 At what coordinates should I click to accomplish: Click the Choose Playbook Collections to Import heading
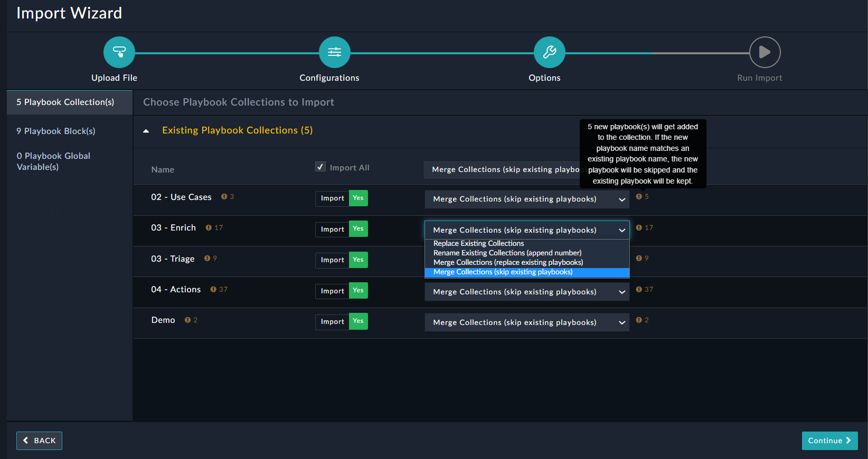click(x=239, y=102)
